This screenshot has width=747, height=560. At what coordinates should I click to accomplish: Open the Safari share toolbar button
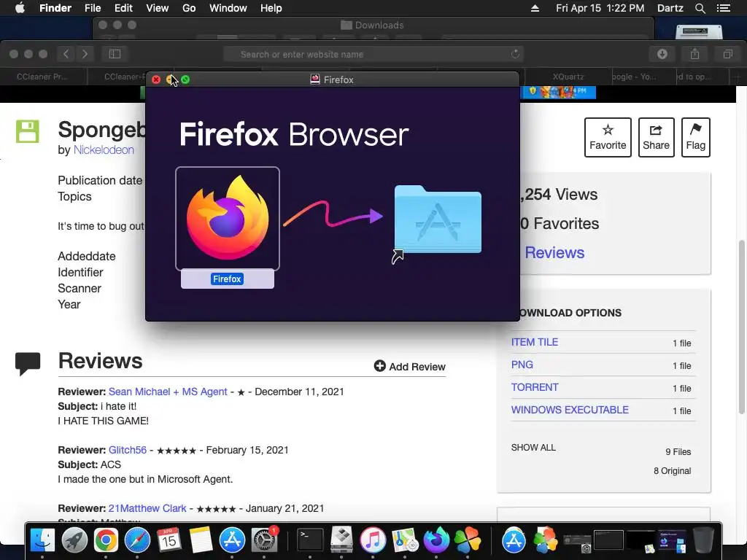pyautogui.click(x=695, y=54)
